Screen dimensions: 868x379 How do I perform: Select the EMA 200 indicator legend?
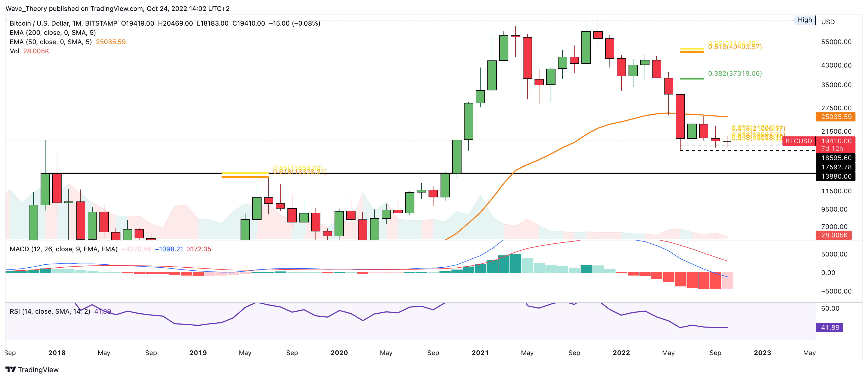click(x=53, y=33)
